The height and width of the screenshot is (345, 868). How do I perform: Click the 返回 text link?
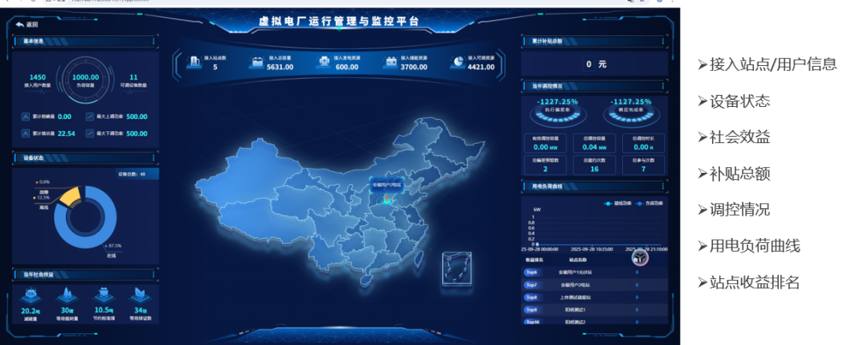(33, 25)
